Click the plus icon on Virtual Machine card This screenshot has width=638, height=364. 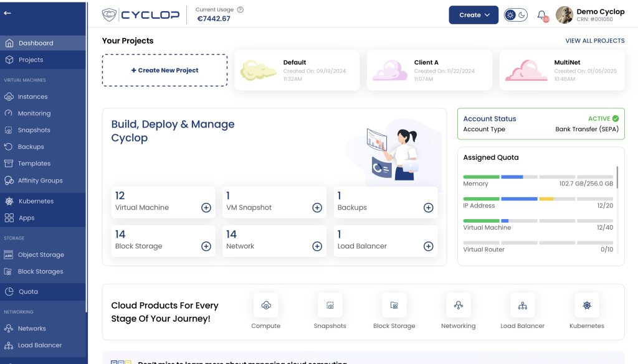coord(206,208)
